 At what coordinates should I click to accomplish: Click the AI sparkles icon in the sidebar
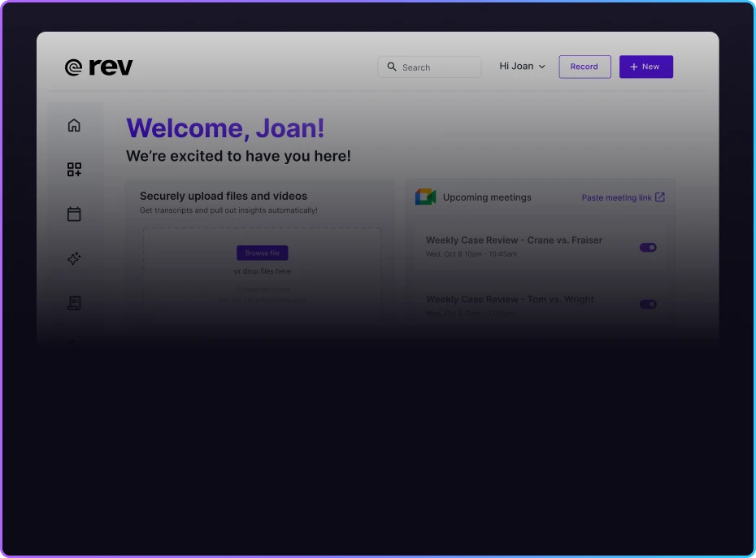click(x=74, y=258)
